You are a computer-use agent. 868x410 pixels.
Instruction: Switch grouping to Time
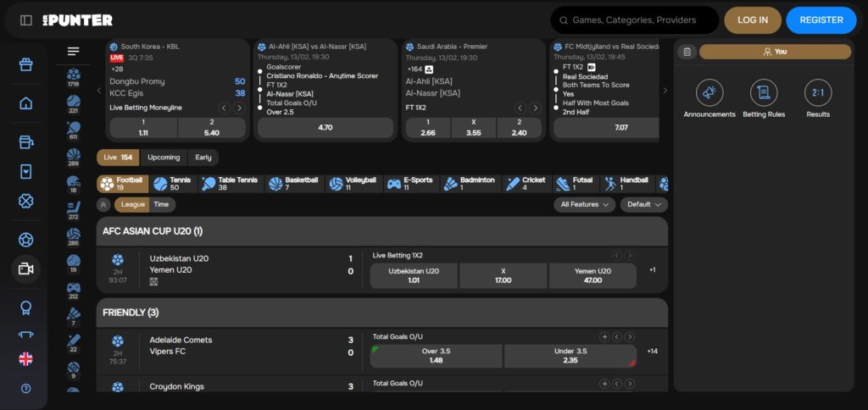point(161,204)
